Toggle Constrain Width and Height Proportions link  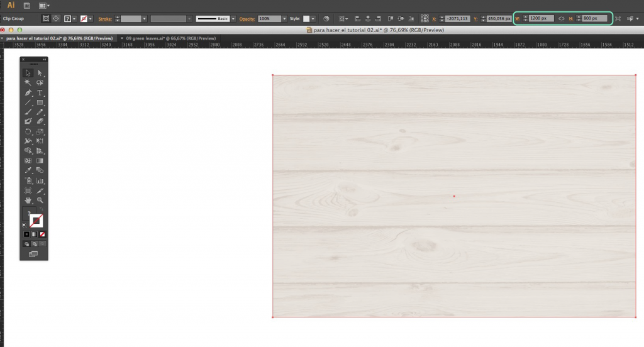[562, 19]
